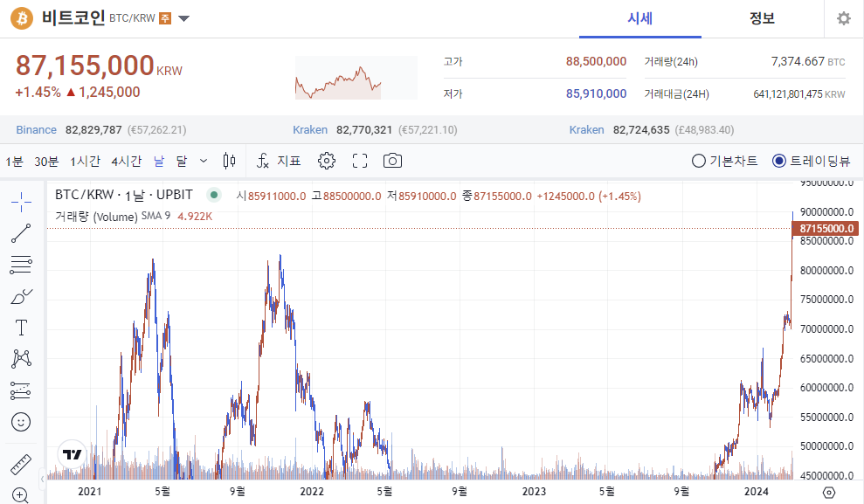
Task: Activate the text annotation tool
Action: pyautogui.click(x=21, y=328)
